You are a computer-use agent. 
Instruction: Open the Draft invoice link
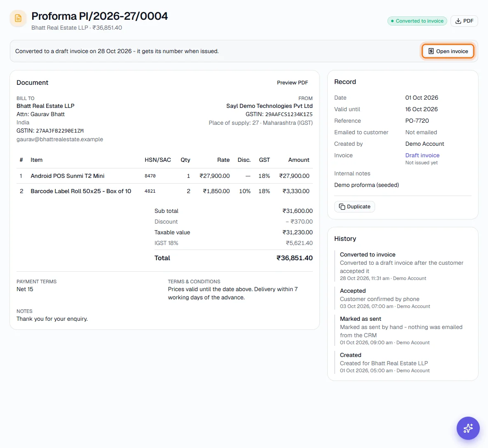422,155
